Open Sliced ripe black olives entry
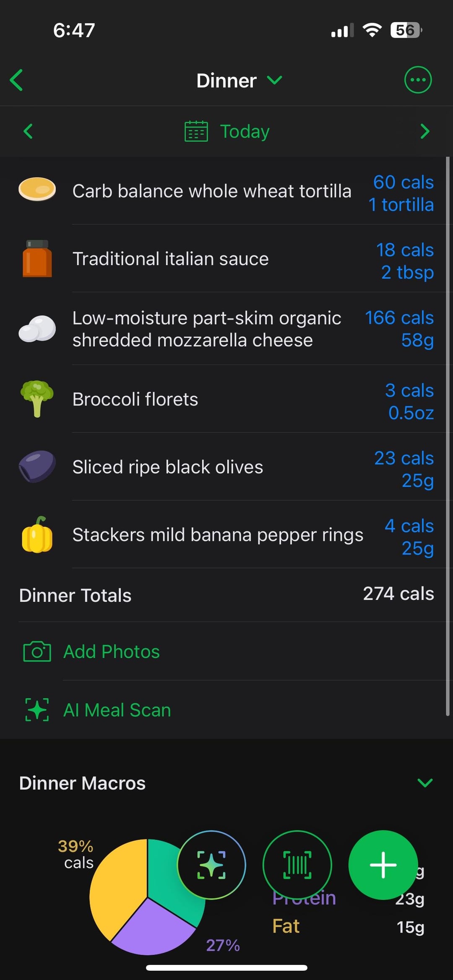Viewport: 453px width, 980px height. [x=168, y=467]
